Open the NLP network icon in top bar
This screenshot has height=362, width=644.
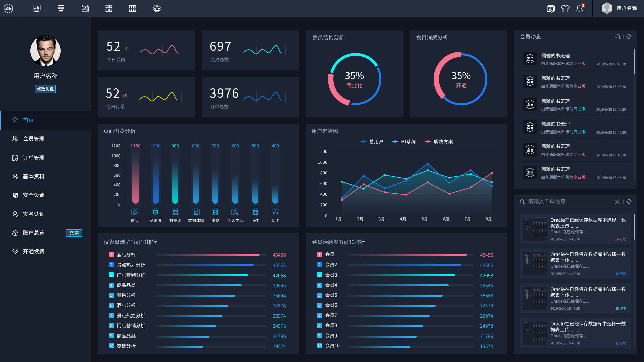click(x=157, y=8)
